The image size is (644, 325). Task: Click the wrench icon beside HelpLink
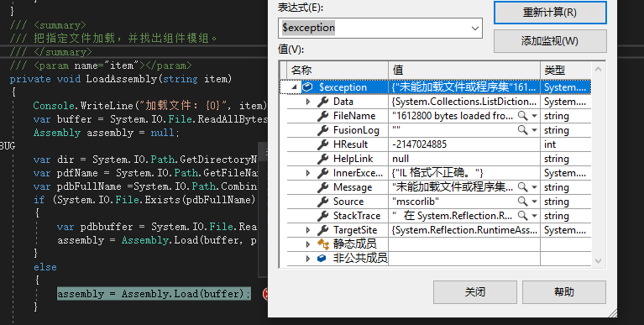322,159
